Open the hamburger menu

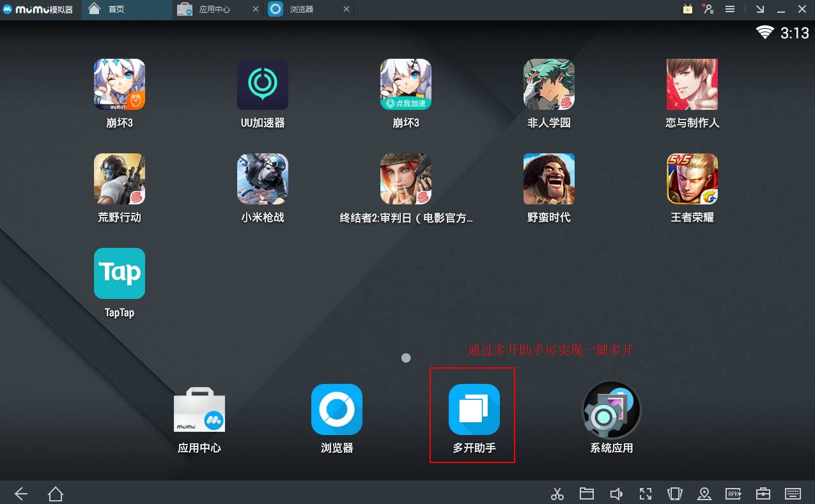click(729, 9)
